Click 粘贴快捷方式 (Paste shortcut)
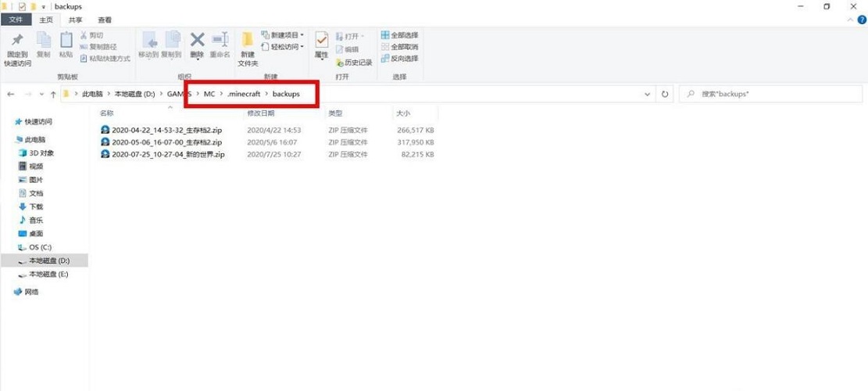Screen dimensions: 868x391 [x=105, y=58]
